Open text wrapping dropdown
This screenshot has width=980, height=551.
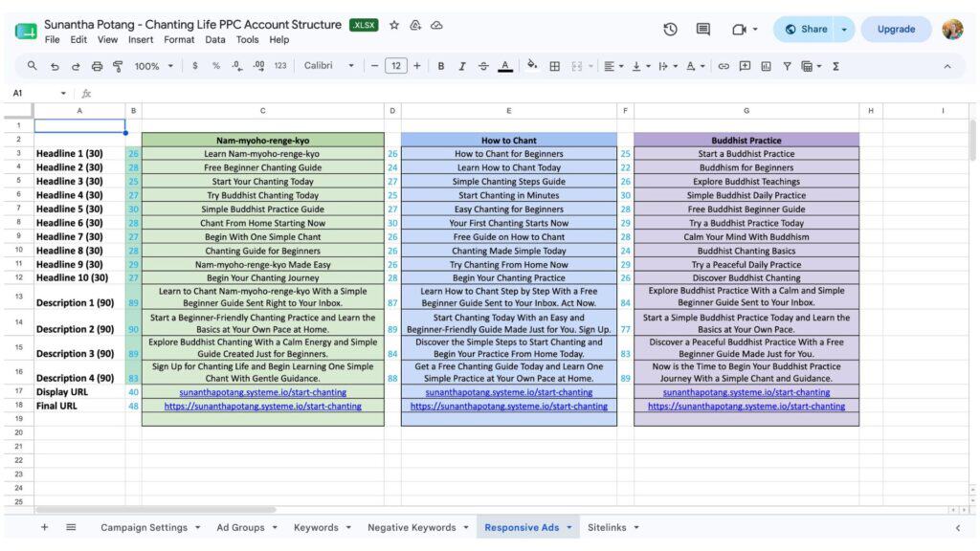click(x=668, y=66)
